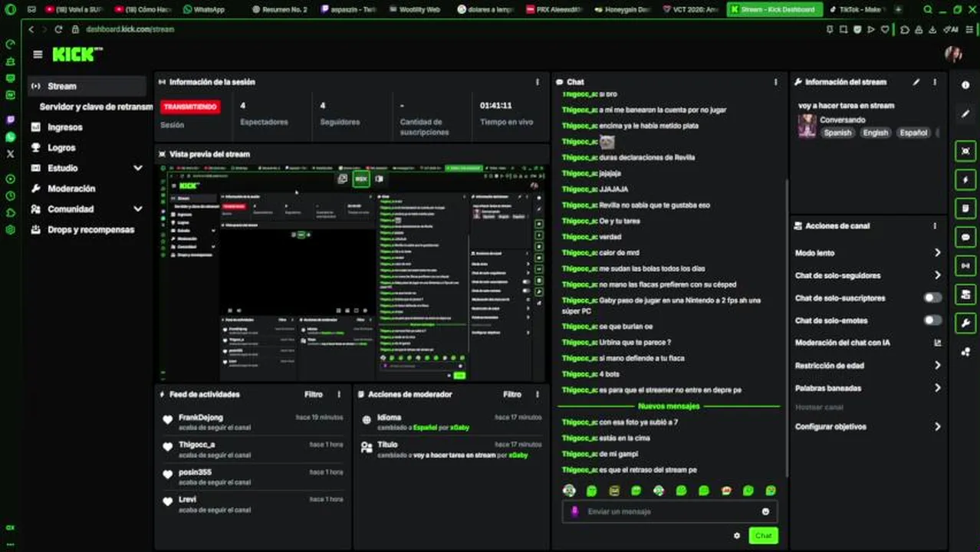
Task: Open the emoji picker in message box
Action: tap(765, 511)
